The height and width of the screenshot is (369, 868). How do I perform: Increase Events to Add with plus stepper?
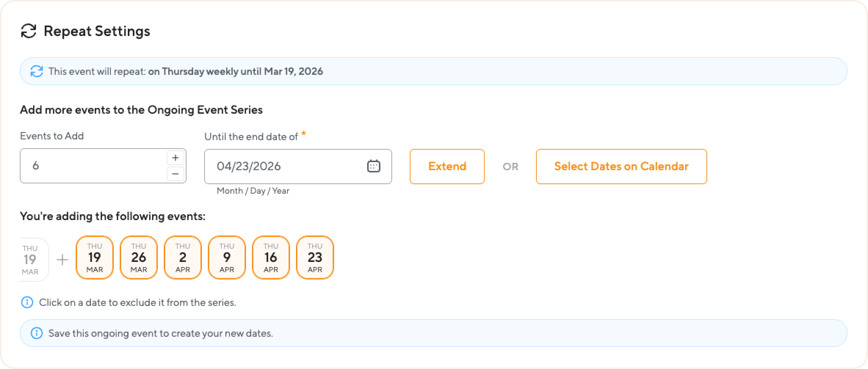176,158
